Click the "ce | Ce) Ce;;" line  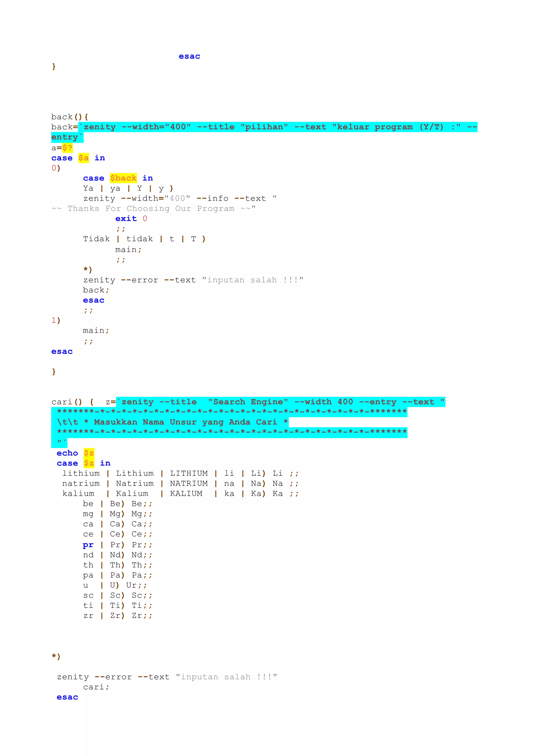tap(118, 534)
